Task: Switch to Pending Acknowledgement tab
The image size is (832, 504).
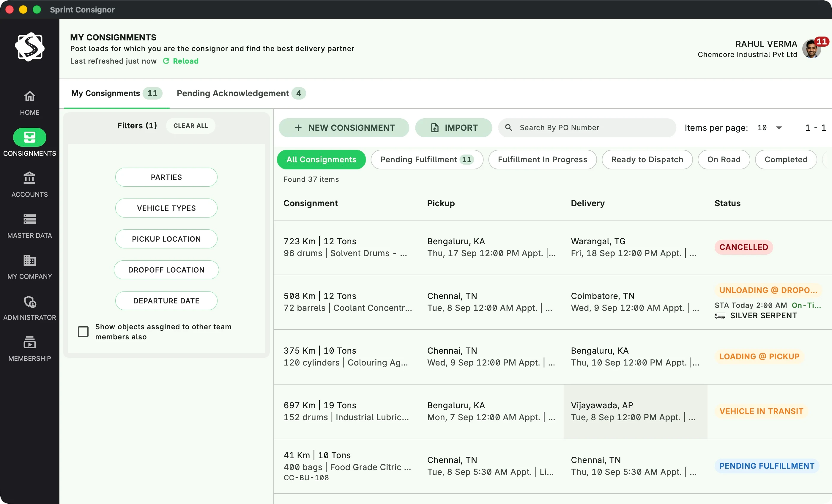Action: 241,94
